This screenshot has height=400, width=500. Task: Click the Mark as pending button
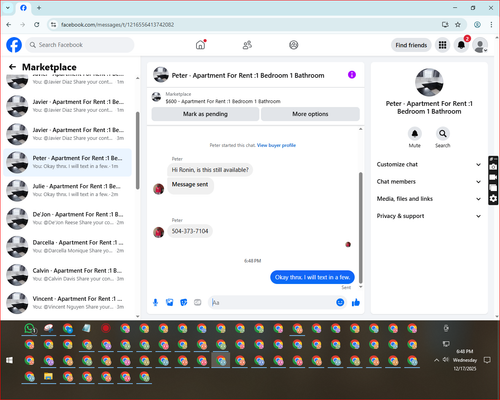click(205, 114)
